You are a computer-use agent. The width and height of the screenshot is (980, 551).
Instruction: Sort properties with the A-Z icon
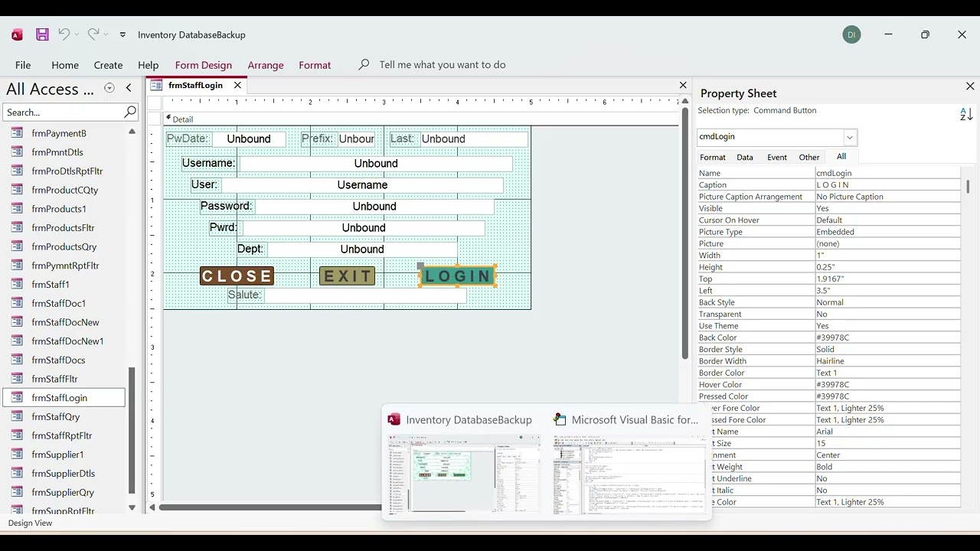click(966, 114)
